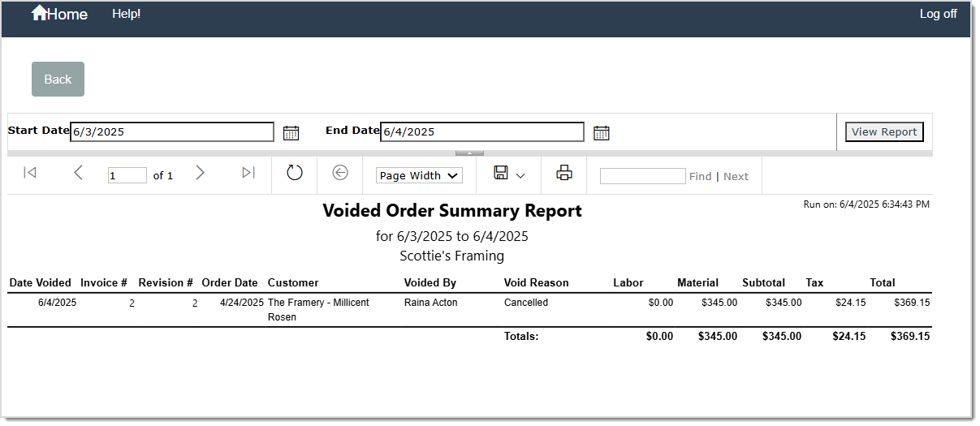Click the End Date input field

[482, 131]
